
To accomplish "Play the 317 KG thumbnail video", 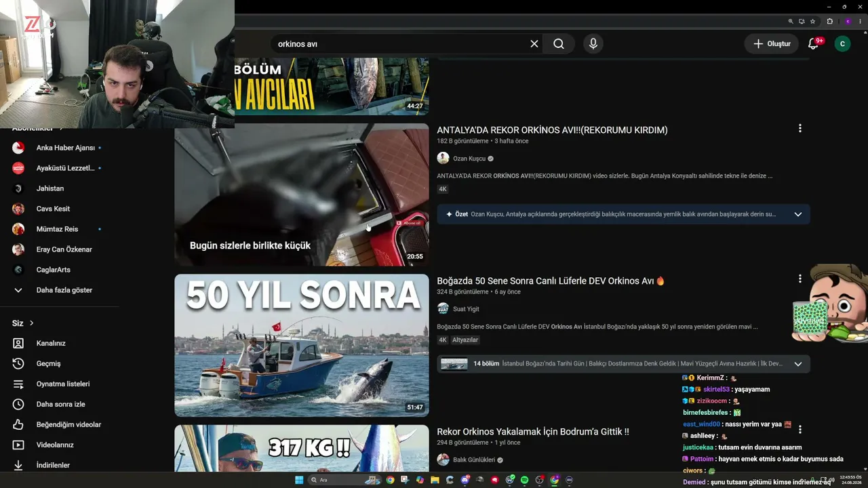I will click(x=302, y=448).
